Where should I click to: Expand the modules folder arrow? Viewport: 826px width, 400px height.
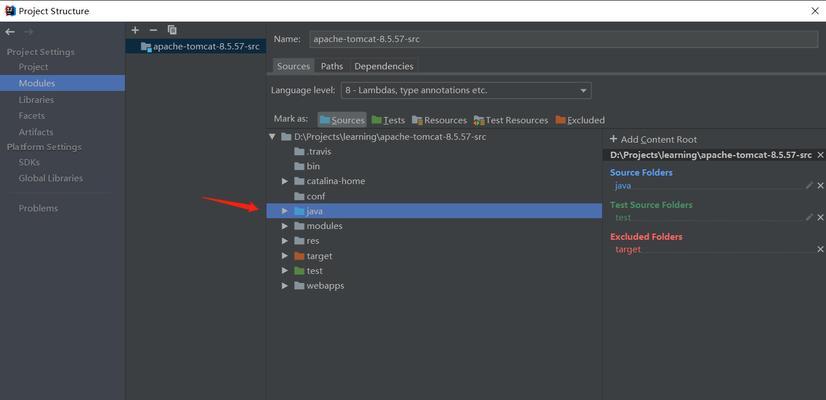pyautogui.click(x=284, y=226)
